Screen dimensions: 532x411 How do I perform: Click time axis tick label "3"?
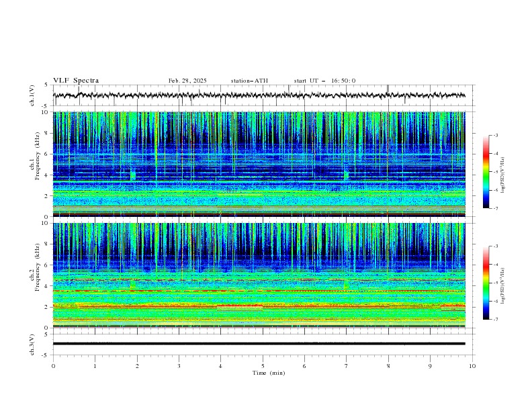click(x=179, y=366)
